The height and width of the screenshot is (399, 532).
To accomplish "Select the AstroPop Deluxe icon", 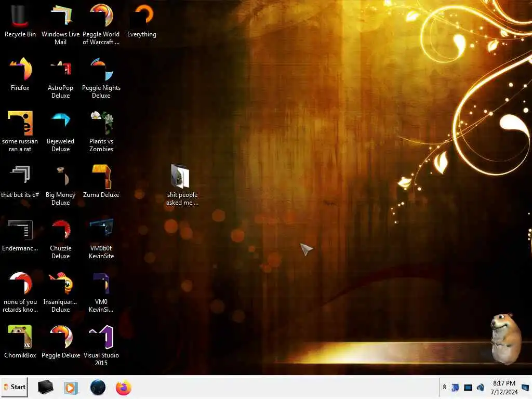I will pos(60,78).
